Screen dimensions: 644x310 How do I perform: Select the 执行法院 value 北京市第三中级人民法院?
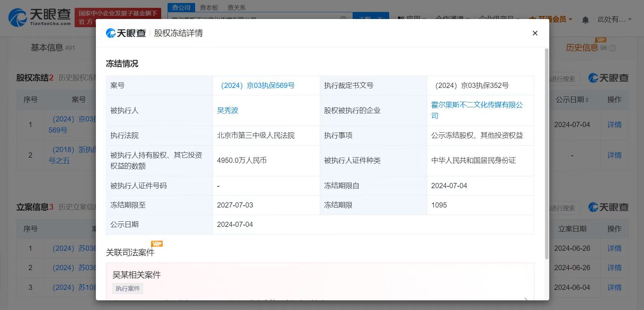[x=256, y=136]
